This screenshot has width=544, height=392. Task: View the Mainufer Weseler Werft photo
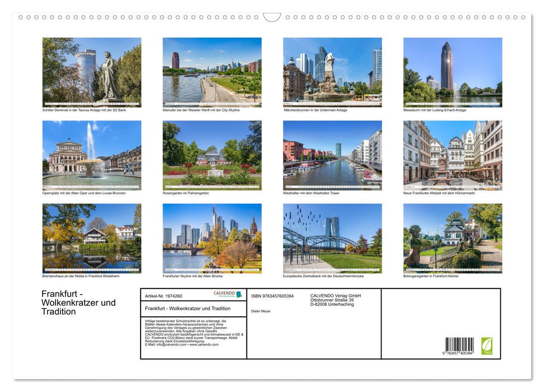point(212,72)
